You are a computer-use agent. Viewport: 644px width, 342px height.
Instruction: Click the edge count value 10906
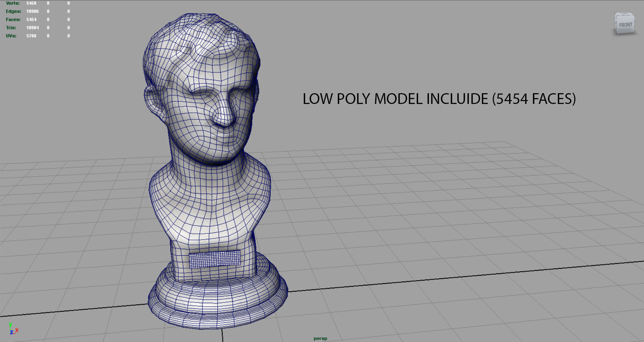32,11
